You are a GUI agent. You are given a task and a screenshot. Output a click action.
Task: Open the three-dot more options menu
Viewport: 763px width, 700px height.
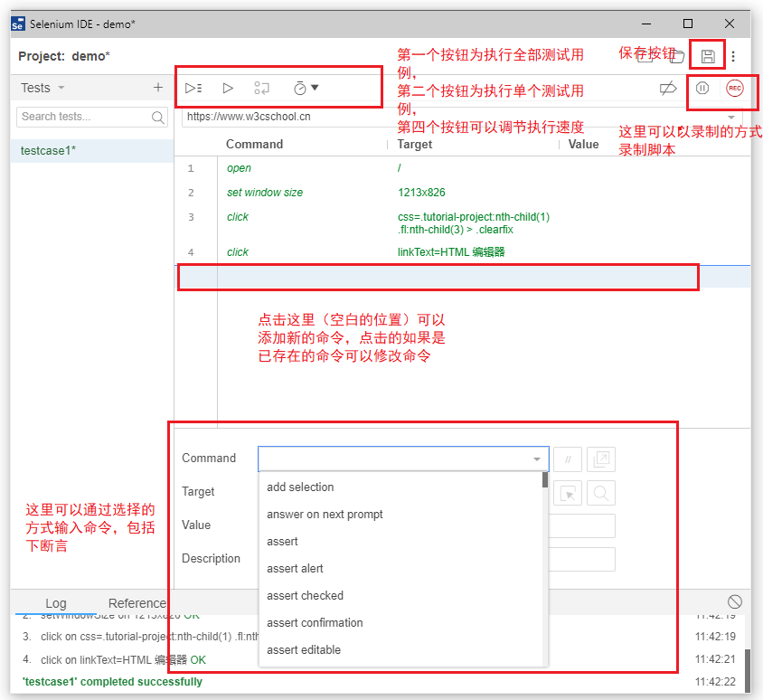(x=733, y=56)
